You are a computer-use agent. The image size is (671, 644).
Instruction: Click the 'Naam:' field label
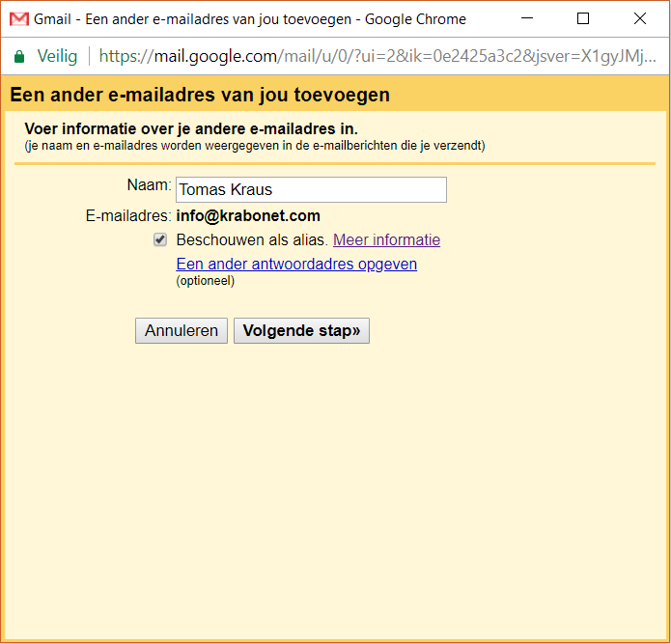coord(149,184)
